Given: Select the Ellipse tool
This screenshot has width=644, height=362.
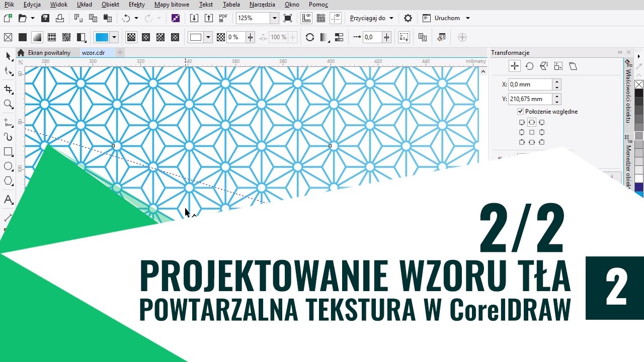Looking at the screenshot, I should (8, 166).
